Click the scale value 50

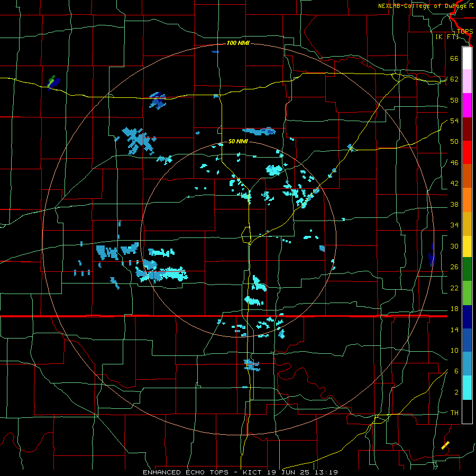click(x=454, y=142)
